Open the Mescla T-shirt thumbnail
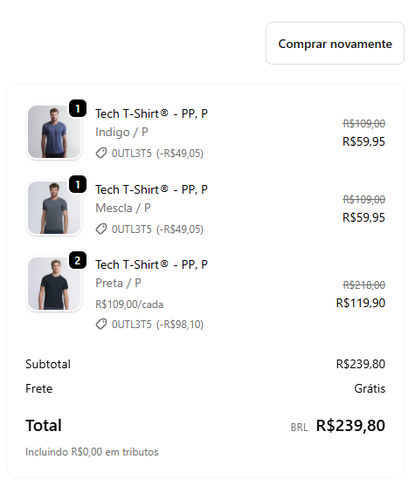Image resolution: width=408 pixels, height=500 pixels. pyautogui.click(x=54, y=208)
